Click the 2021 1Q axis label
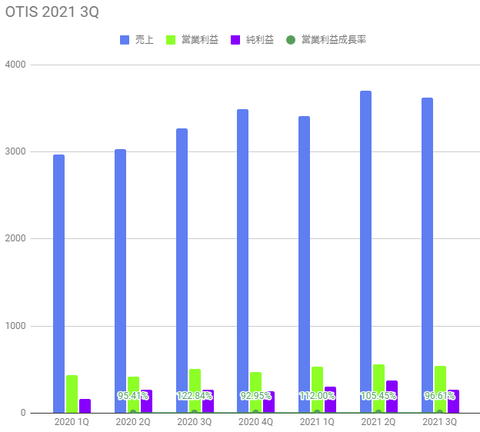480x432 pixels. pyautogui.click(x=317, y=422)
